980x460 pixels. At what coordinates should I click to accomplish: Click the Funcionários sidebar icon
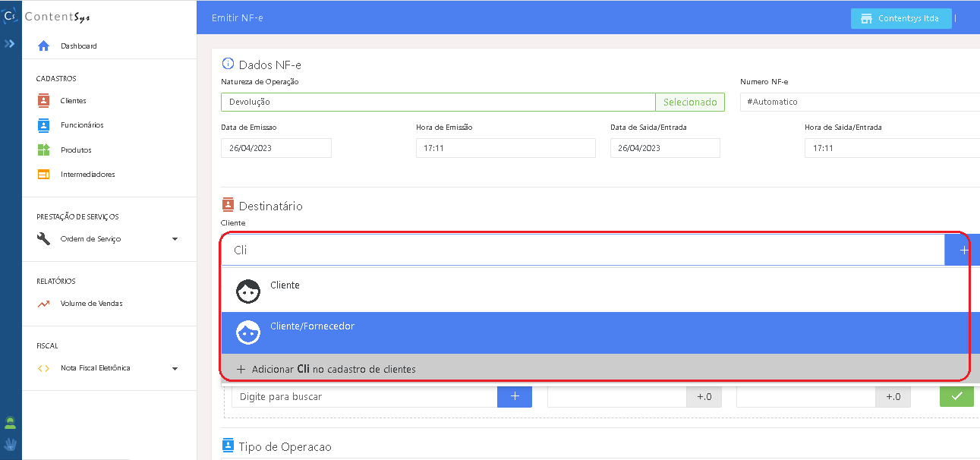[44, 125]
